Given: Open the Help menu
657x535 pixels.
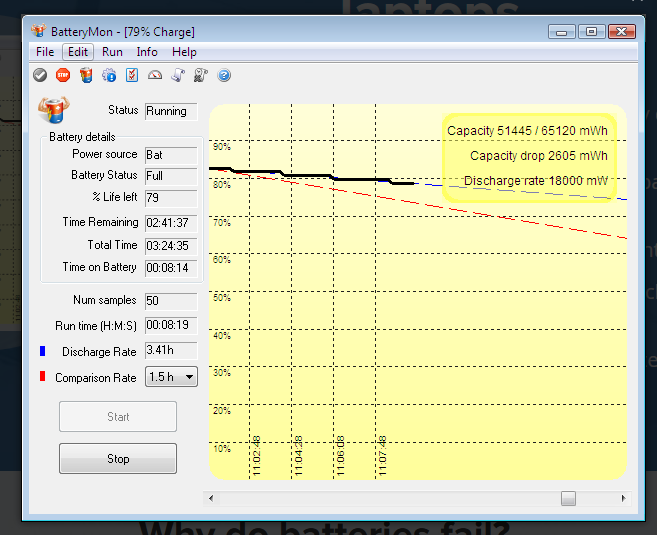Looking at the screenshot, I should 184,52.
